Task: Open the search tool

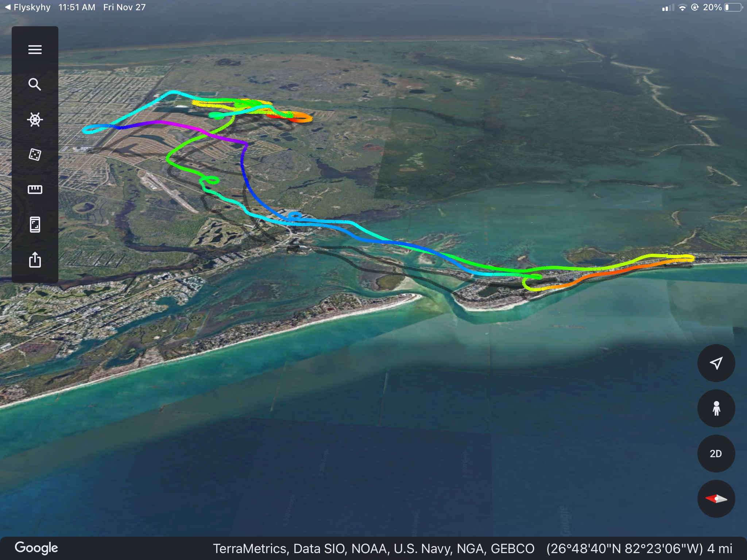Action: 35,85
